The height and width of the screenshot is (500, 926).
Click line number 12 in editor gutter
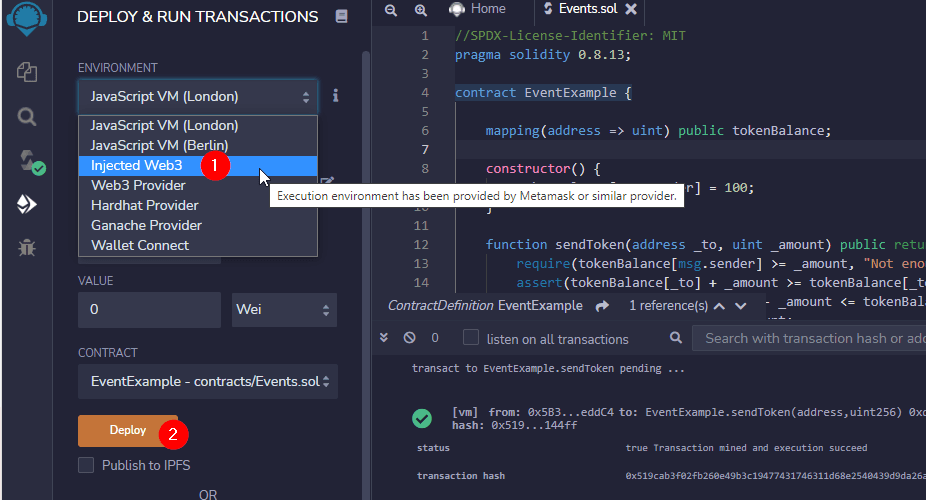tap(420, 244)
